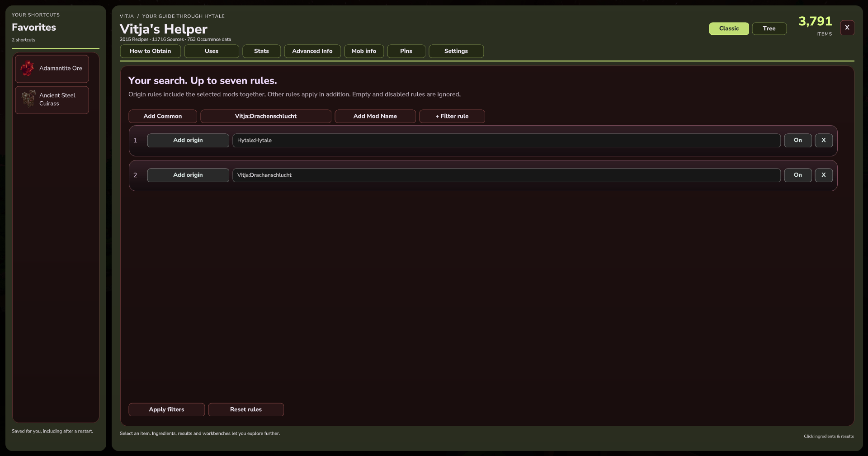Focus the Vitja:Drachenschlucht rule input field
Screen dimensions: 868x456
point(506,175)
